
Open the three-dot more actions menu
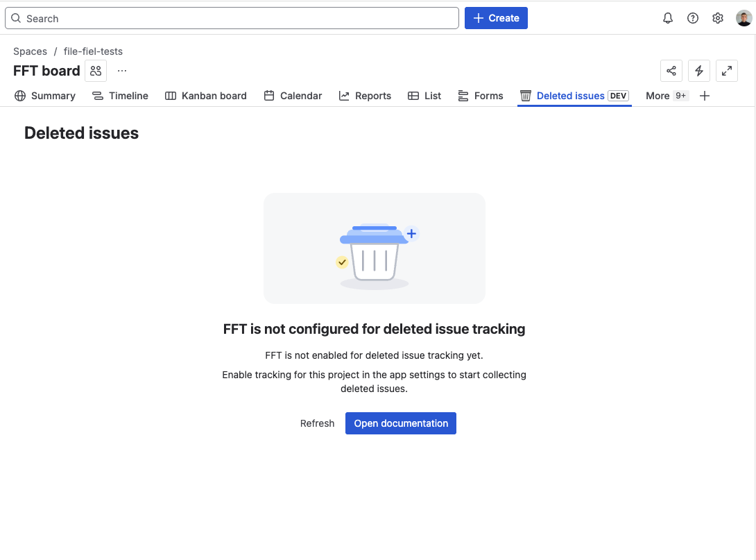122,71
